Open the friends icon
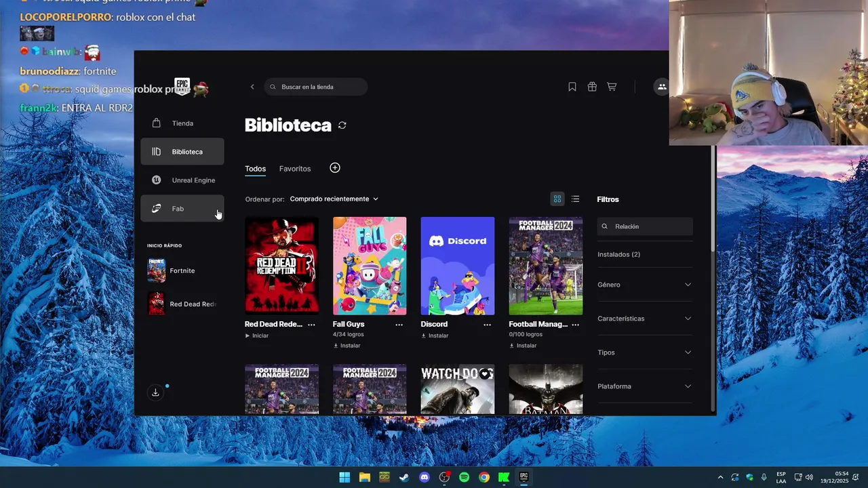Viewport: 868px width, 488px height. click(x=661, y=87)
